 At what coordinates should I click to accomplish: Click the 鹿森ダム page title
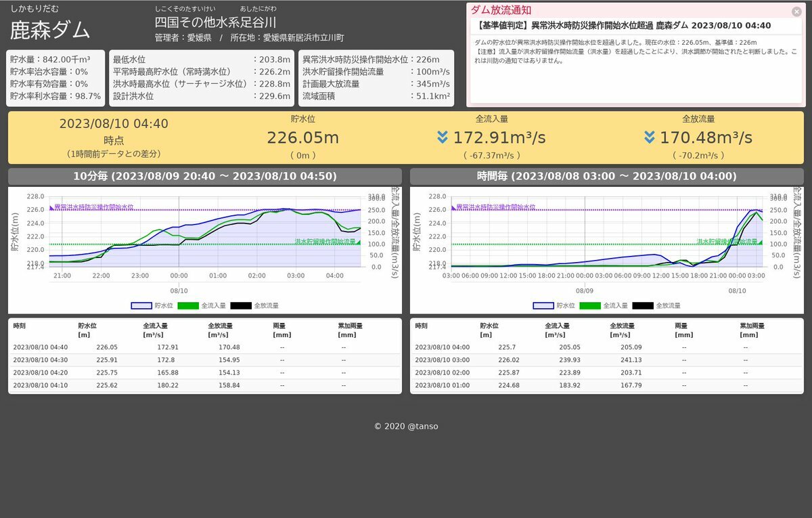pos(50,30)
